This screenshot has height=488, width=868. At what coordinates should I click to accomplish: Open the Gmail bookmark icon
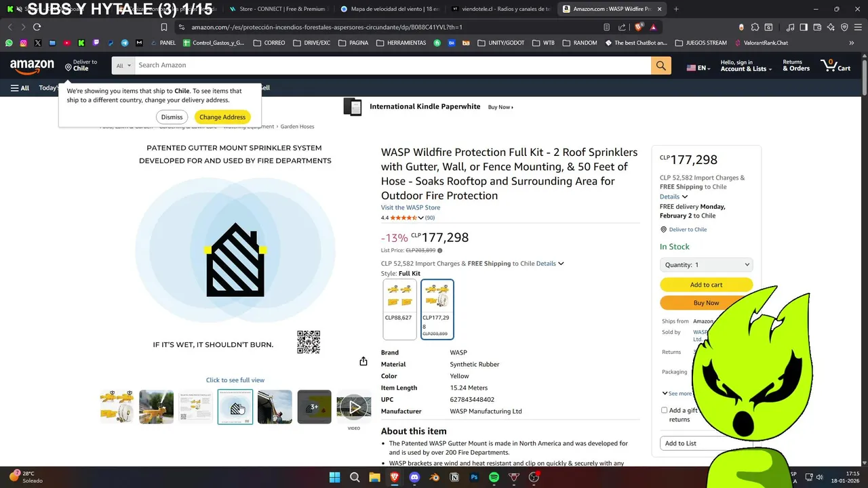pos(139,43)
